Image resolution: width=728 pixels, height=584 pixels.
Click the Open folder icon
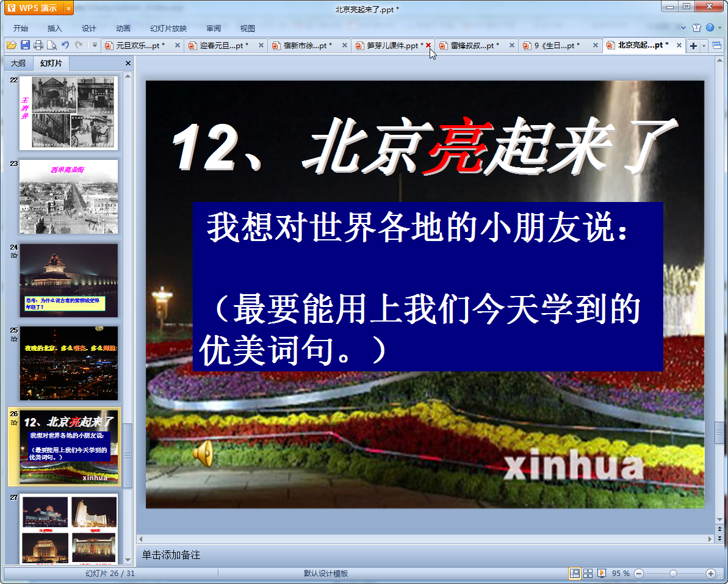[x=12, y=45]
